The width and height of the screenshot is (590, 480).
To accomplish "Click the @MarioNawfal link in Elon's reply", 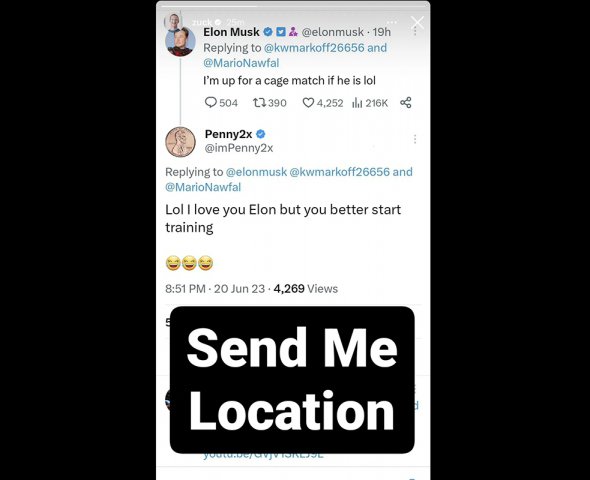I will point(241,63).
